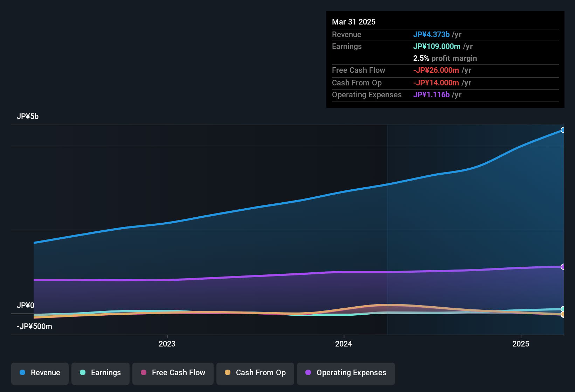This screenshot has height=392, width=575.
Task: Click the JP¥0 y-axis label
Action: click(x=26, y=305)
